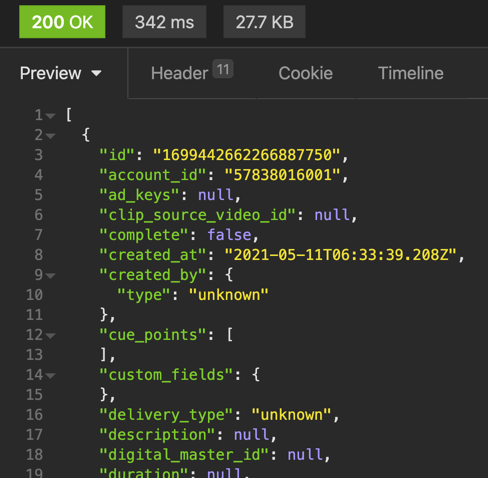
Task: Click the "cue_points" key
Action: pyautogui.click(x=153, y=335)
